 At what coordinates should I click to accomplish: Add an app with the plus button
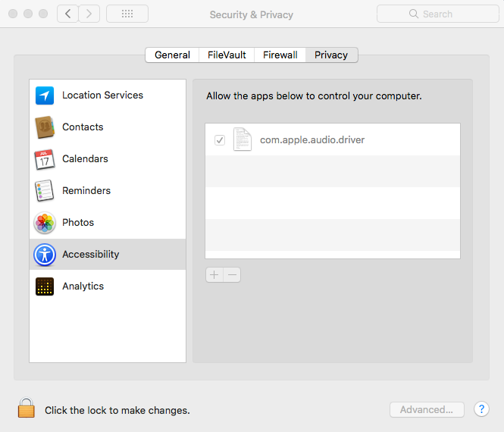[214, 275]
